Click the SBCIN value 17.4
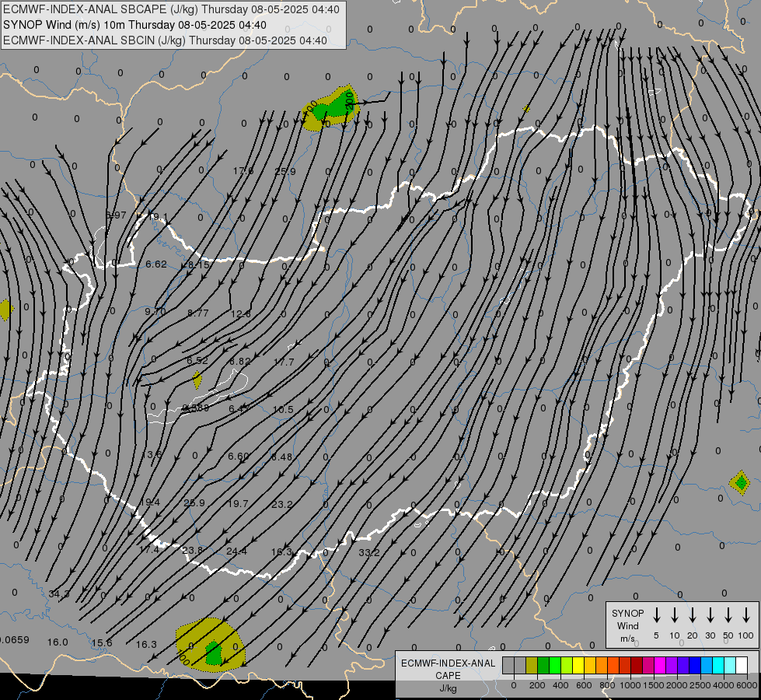Viewport: 761px width, 700px height. pyautogui.click(x=149, y=550)
